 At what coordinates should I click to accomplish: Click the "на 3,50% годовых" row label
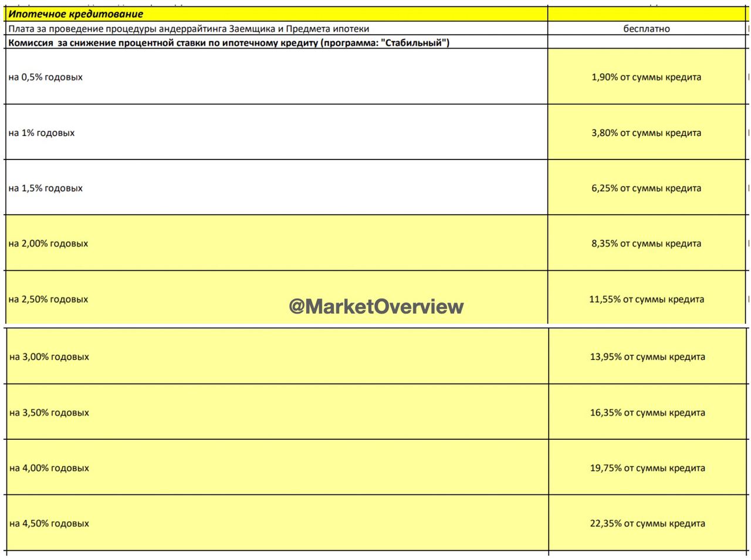pyautogui.click(x=49, y=413)
